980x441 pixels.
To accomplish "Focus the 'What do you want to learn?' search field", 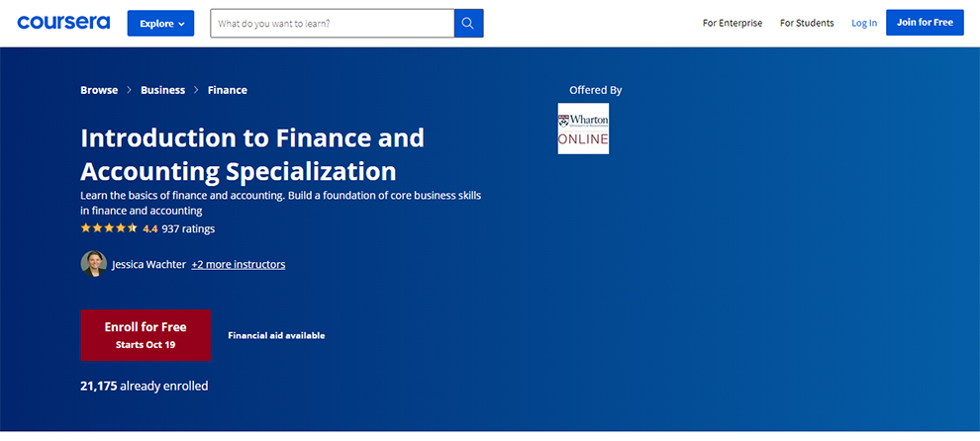I will pyautogui.click(x=332, y=23).
